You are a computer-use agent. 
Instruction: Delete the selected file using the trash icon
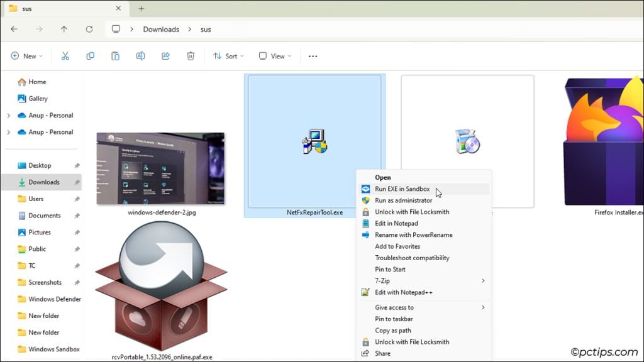tap(189, 56)
